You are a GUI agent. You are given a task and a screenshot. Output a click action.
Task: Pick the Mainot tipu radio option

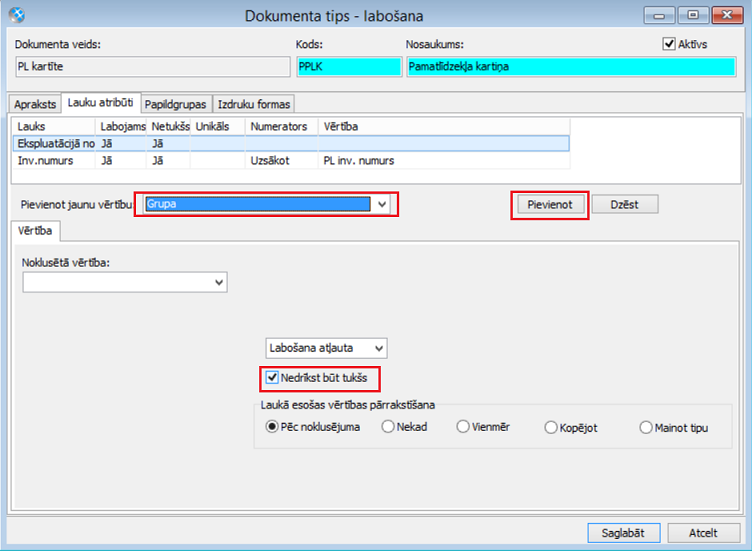click(x=646, y=427)
